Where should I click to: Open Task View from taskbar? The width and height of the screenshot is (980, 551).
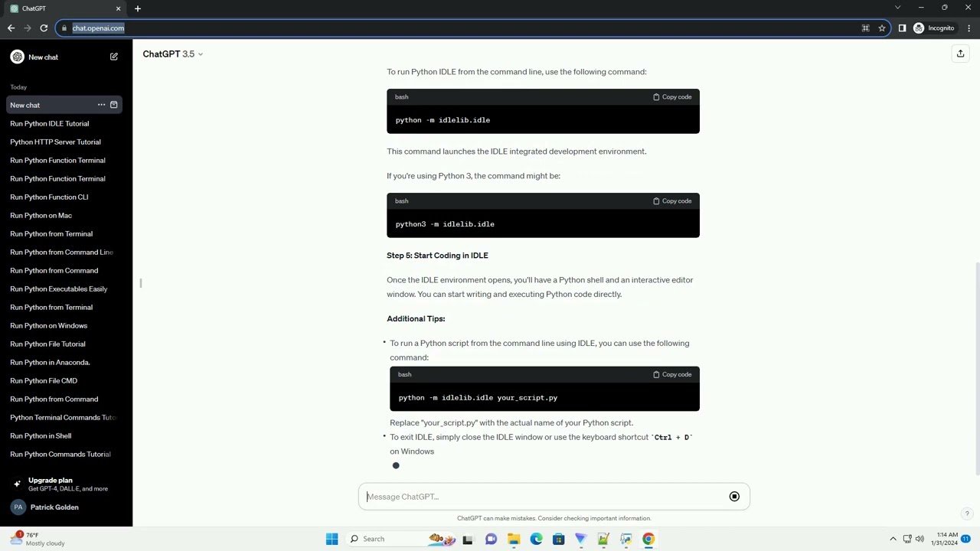click(468, 539)
